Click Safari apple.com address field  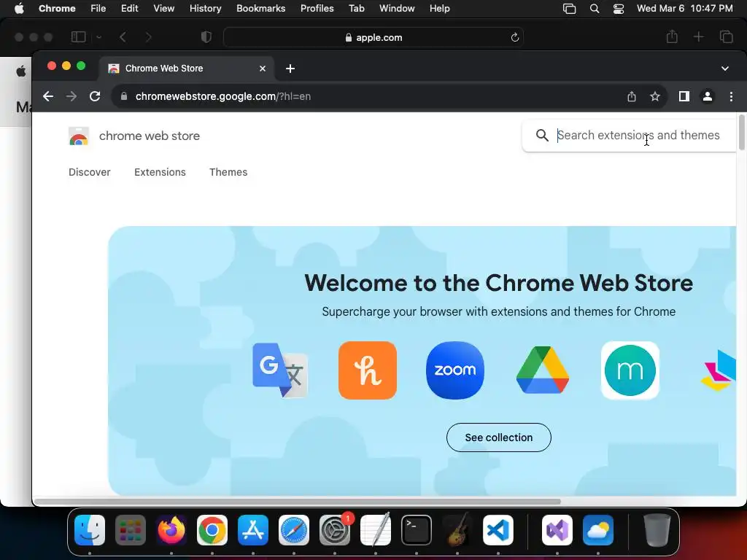point(373,38)
